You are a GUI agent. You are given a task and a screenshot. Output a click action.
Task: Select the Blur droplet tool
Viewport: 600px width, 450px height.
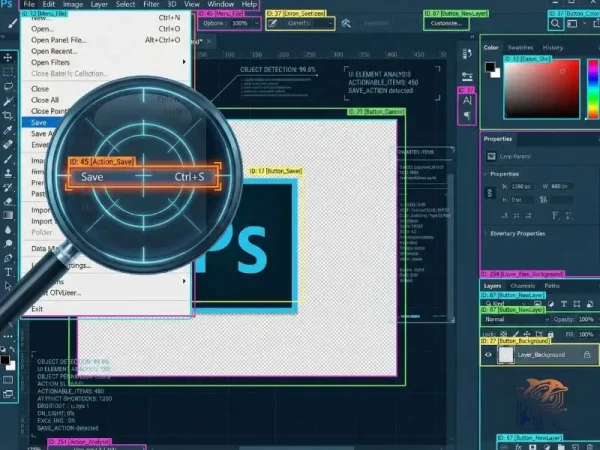pyautogui.click(x=8, y=230)
